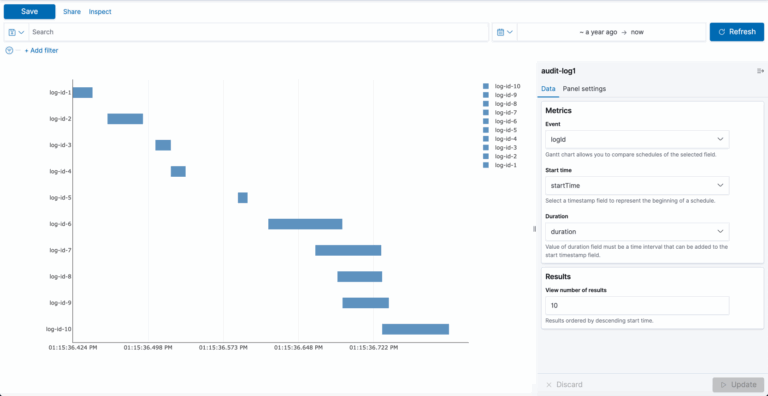
Task: Click the log-id-10 legend color swatch
Action: 486,86
